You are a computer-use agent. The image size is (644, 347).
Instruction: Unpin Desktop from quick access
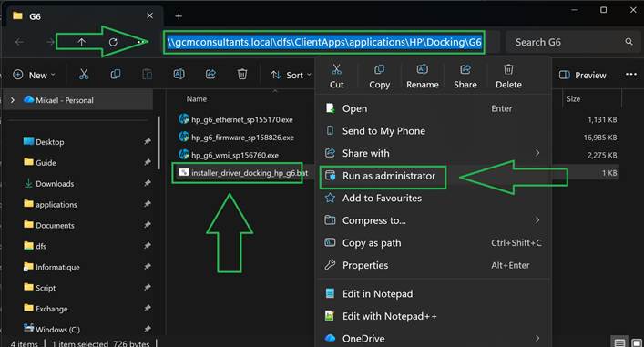point(147,142)
